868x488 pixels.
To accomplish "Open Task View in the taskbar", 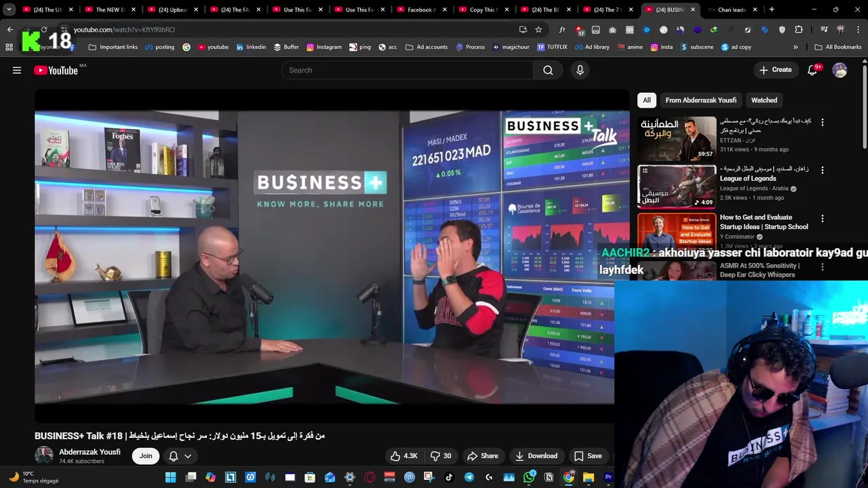I will pos(191,477).
